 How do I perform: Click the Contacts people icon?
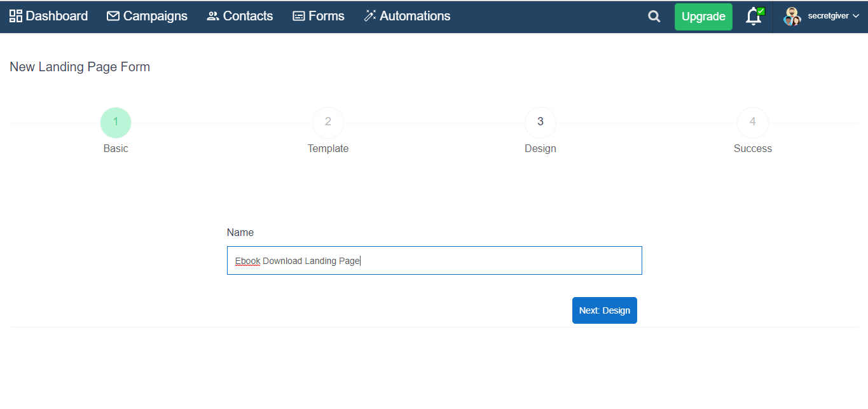(213, 17)
